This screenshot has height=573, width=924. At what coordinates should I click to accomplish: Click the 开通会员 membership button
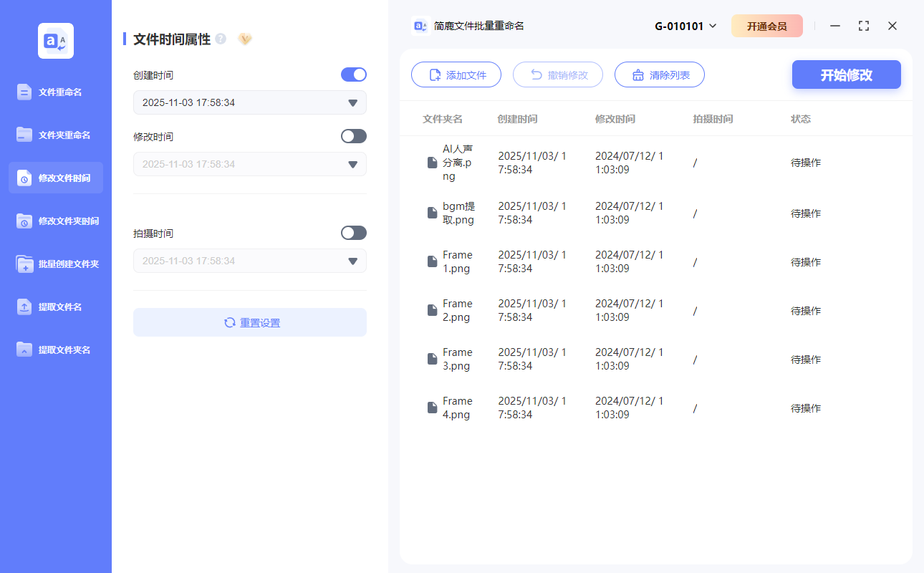coord(767,25)
